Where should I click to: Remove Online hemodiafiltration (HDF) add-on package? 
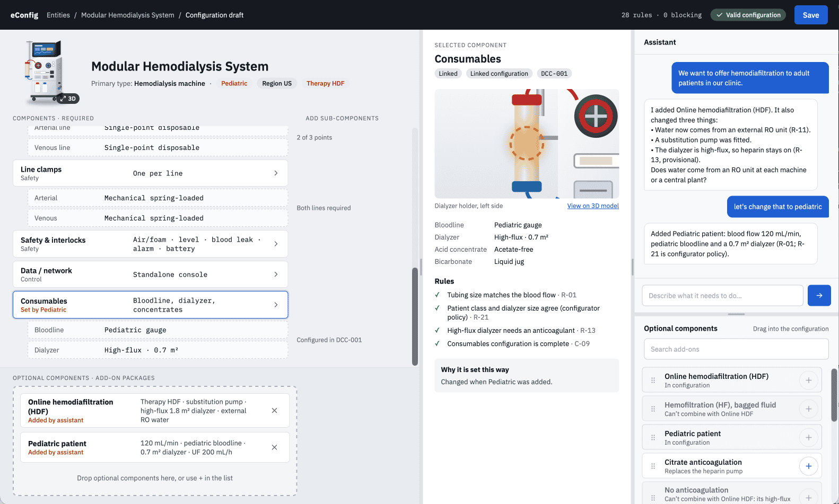[274, 411]
